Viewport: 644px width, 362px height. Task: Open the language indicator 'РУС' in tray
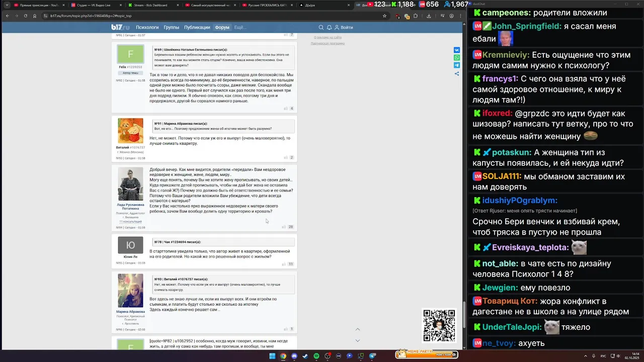tap(603, 356)
